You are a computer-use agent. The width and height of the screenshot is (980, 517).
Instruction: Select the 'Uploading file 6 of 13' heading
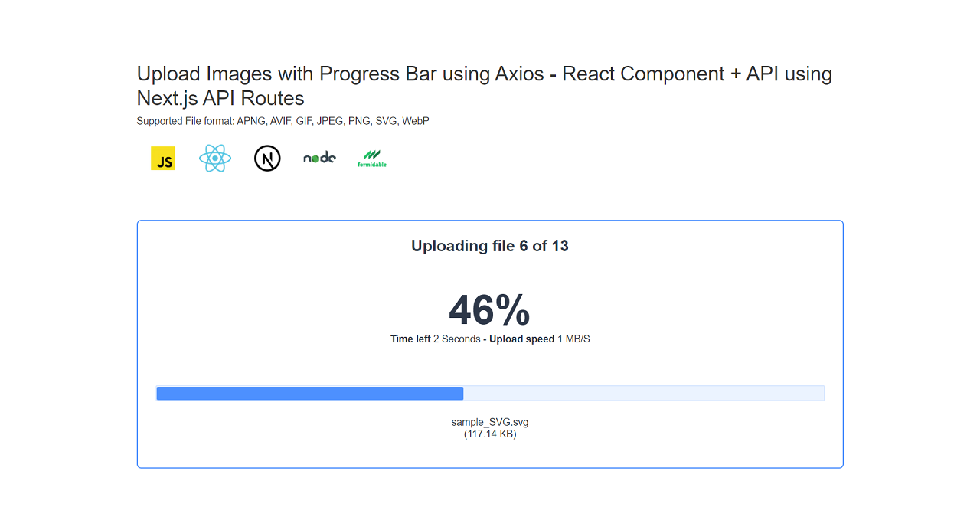(x=490, y=246)
